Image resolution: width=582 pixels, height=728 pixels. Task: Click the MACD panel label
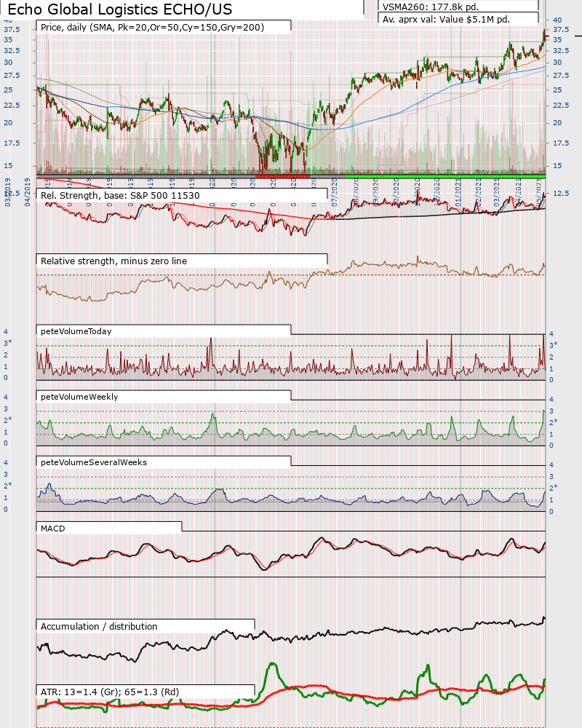coord(53,529)
